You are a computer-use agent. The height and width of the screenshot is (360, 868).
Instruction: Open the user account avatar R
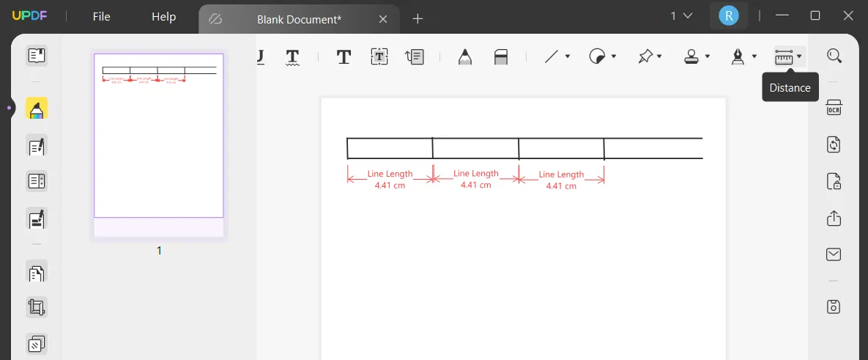(x=729, y=16)
